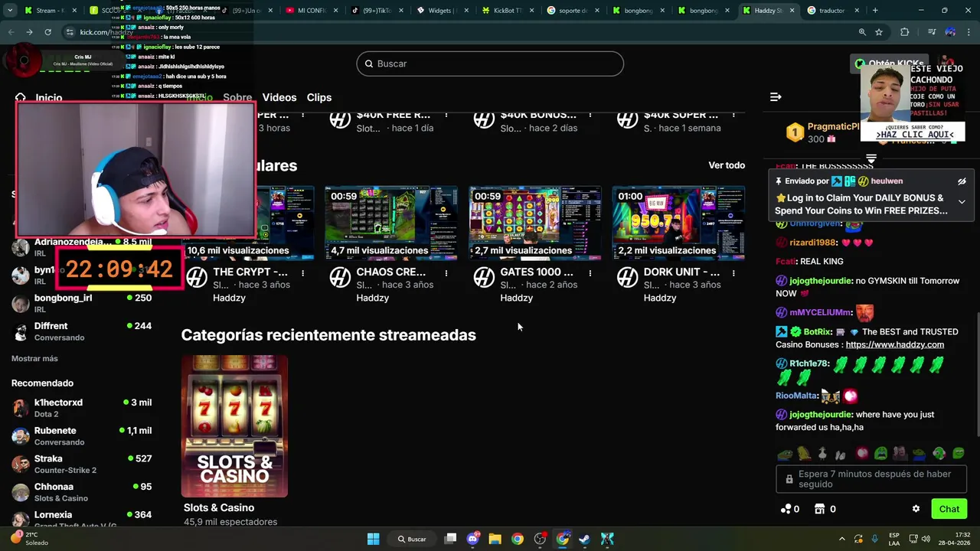
Task: Open the CHAOS CRE... video thumbnail
Action: pyautogui.click(x=391, y=223)
